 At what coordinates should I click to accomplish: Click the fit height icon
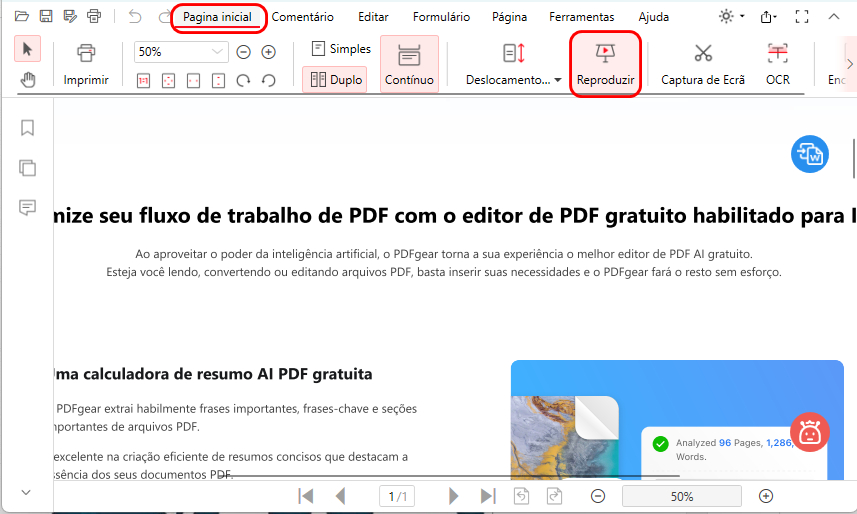[218, 81]
